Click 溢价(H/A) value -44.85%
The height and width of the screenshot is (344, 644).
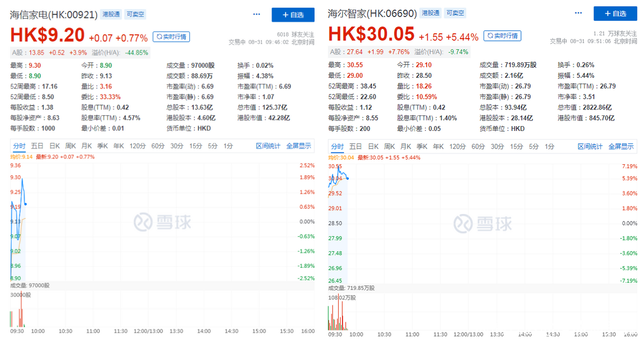tap(137, 53)
